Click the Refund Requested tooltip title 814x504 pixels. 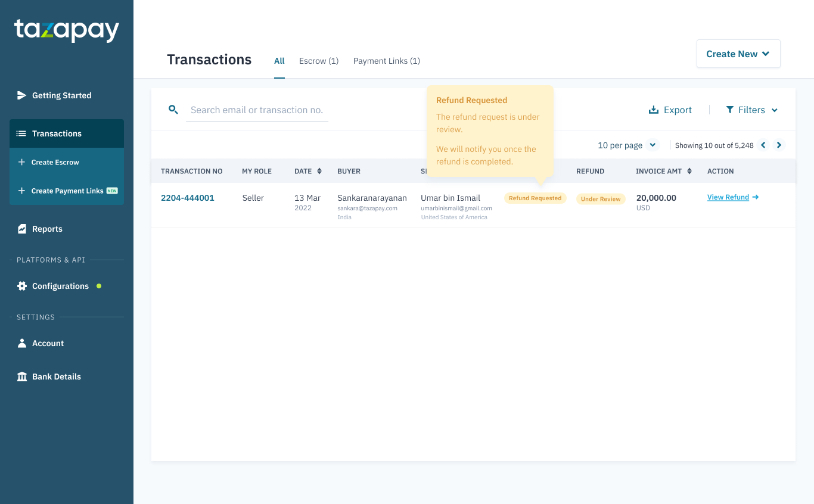coord(472,100)
